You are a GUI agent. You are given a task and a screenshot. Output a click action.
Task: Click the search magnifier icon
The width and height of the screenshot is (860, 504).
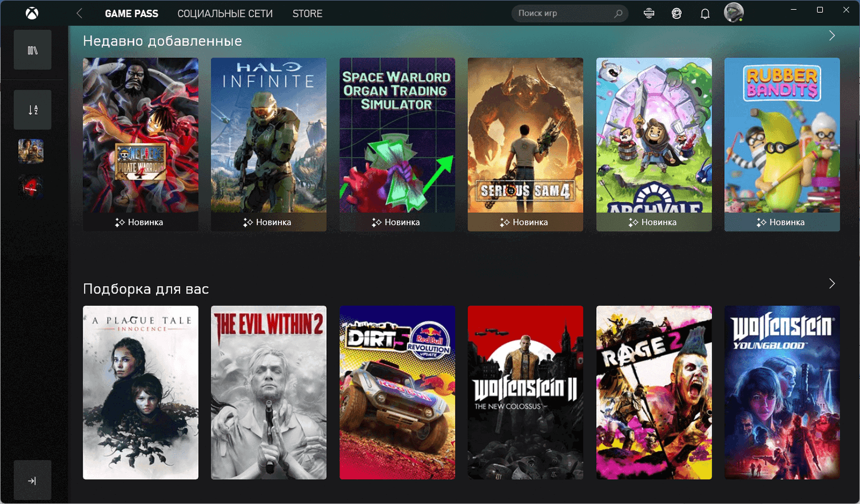coord(618,13)
